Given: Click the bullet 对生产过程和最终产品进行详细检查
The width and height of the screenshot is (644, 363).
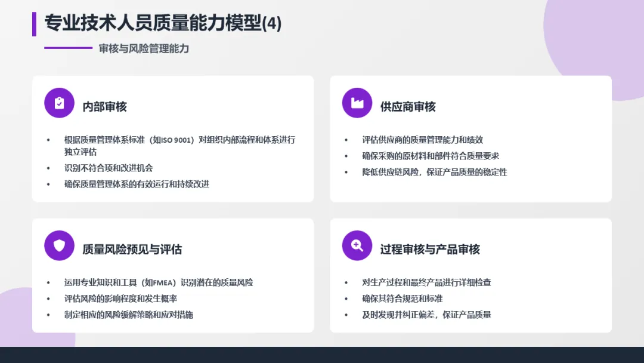Looking at the screenshot, I should (x=427, y=282).
